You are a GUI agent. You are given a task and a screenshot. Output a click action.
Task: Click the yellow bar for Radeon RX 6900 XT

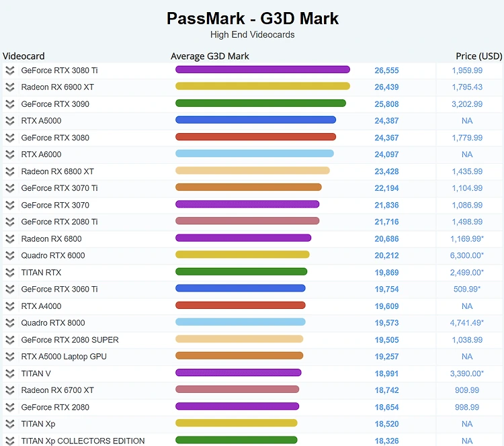(263, 86)
